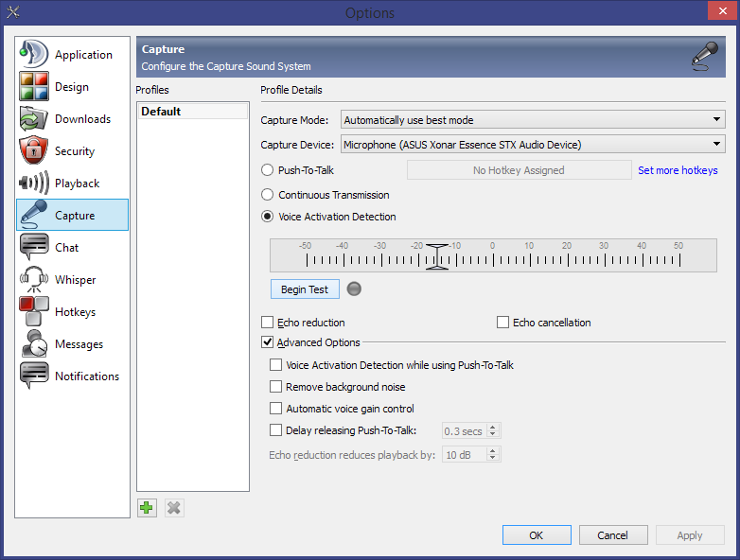
Task: Open the Application settings icon
Action: coord(34,55)
